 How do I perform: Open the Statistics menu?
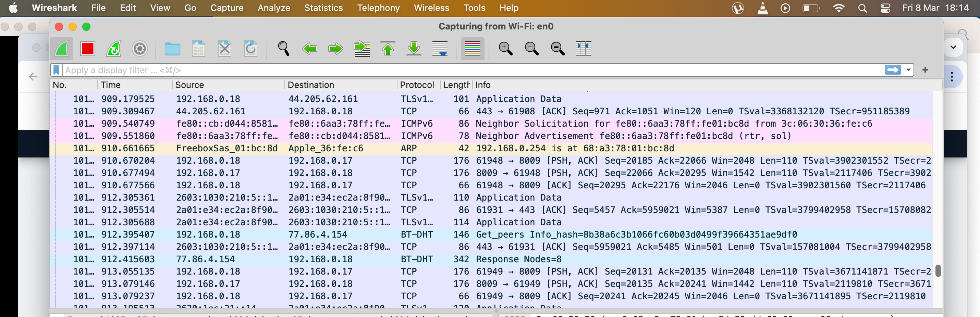[x=323, y=8]
